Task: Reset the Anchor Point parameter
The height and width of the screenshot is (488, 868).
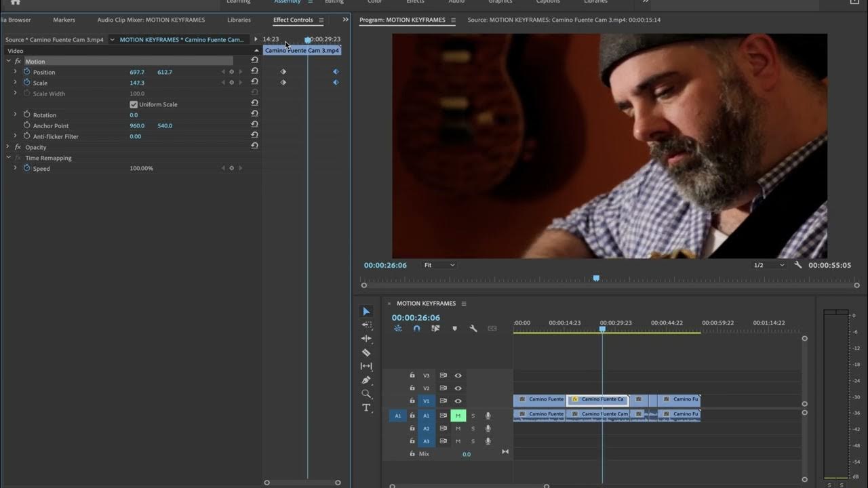Action: tap(254, 125)
